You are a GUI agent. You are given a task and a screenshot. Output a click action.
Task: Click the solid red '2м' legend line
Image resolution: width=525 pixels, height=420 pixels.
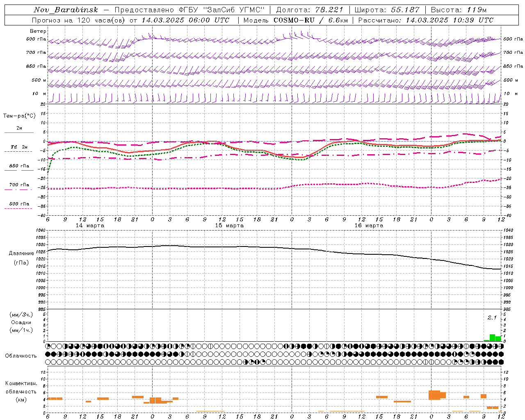coord(19,132)
